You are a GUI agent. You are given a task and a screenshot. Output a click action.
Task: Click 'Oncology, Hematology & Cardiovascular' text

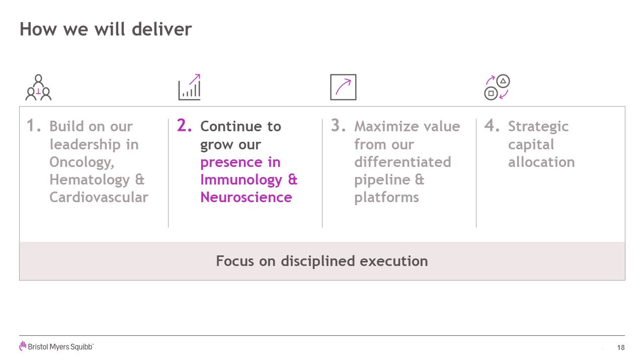(x=99, y=179)
